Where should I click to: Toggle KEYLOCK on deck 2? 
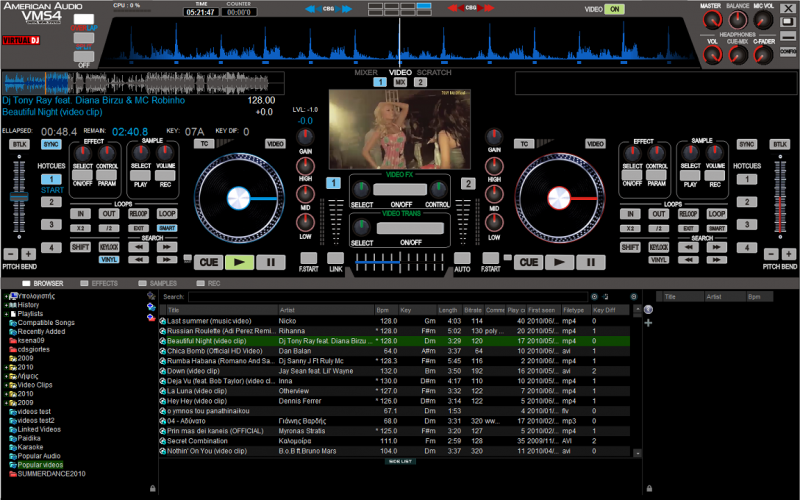659,247
